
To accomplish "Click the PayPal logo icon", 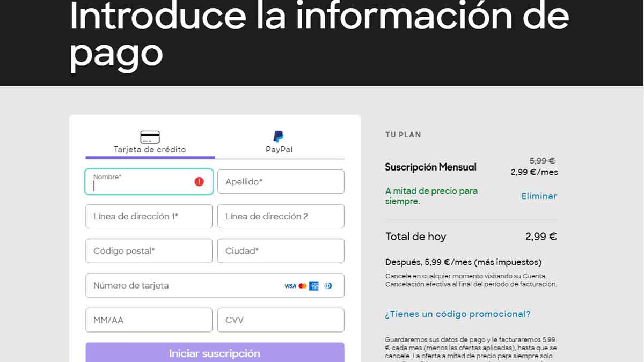I will [x=278, y=136].
